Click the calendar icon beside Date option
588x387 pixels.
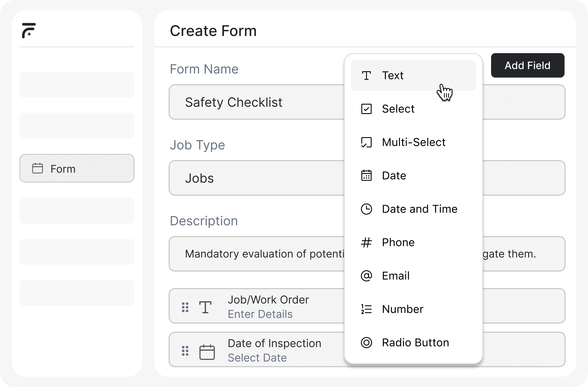pyautogui.click(x=366, y=176)
